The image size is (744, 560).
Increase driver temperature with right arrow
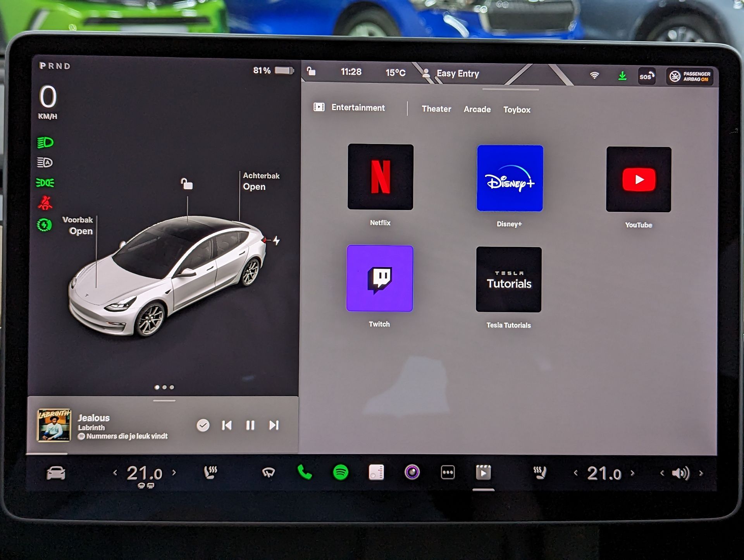[174, 472]
